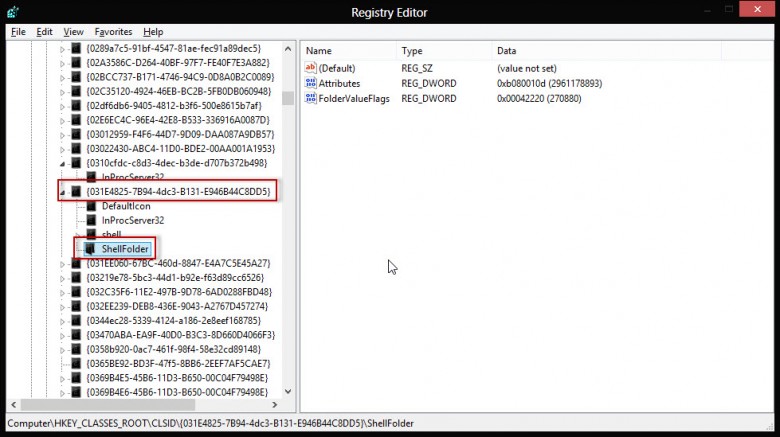The width and height of the screenshot is (780, 437).
Task: Click the status bar registry path
Action: (x=210, y=424)
